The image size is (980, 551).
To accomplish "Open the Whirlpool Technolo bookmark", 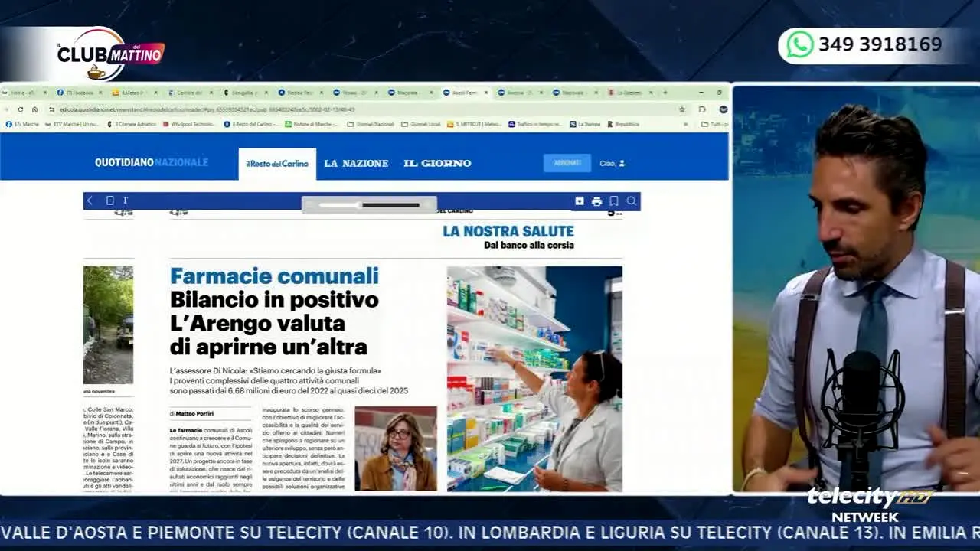I will (x=189, y=124).
